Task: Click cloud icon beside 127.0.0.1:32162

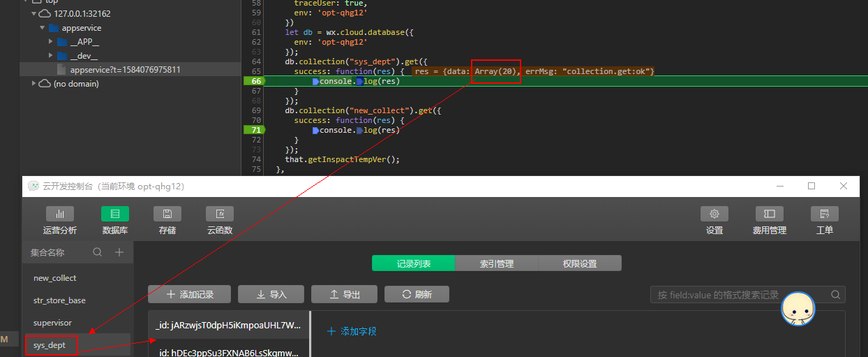Action: (x=45, y=13)
